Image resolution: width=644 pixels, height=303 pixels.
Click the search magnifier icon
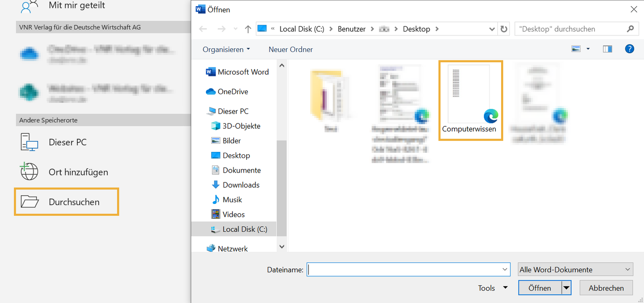click(x=630, y=29)
